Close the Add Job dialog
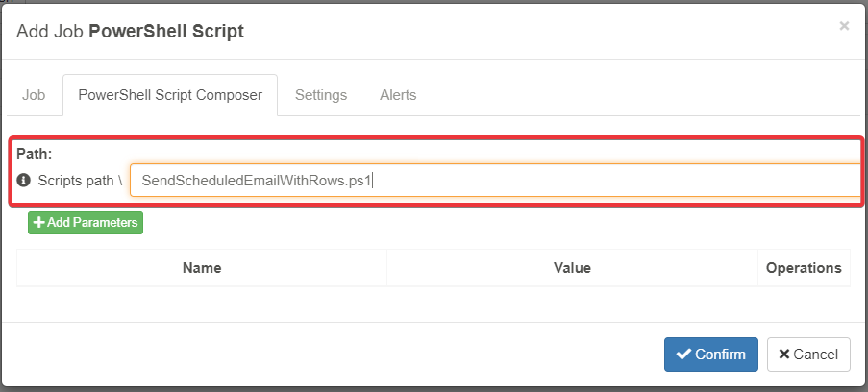 [844, 26]
